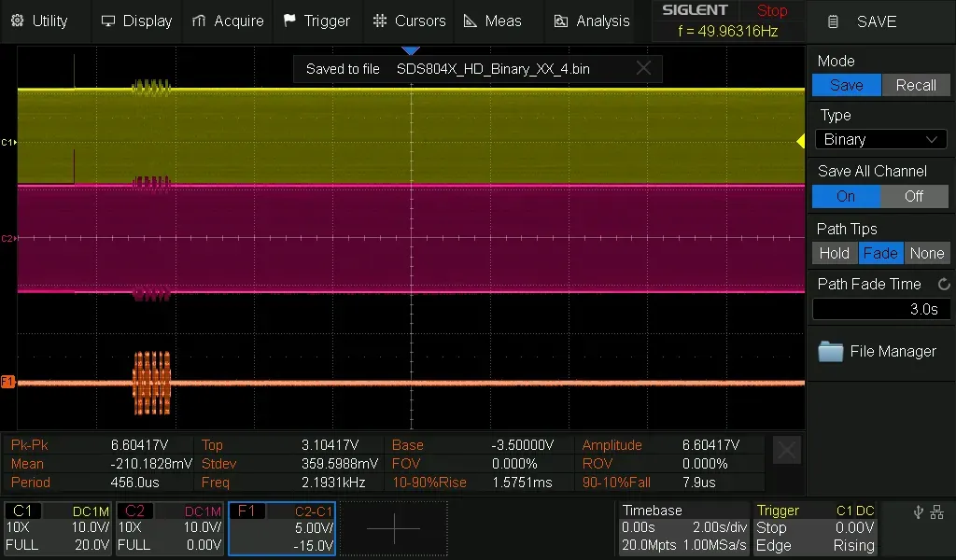The image size is (956, 560).
Task: Expand the Type Binary dropdown
Action: click(880, 139)
